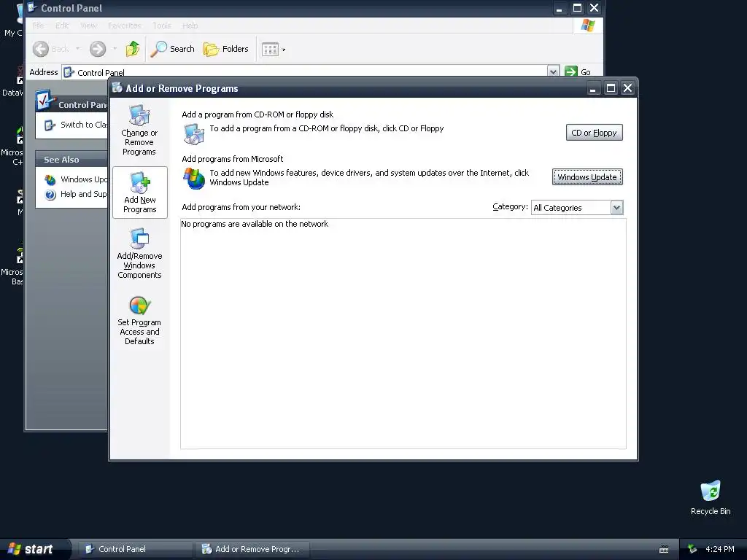Select Change or Remove Programs sidebar icon
Viewport: 747px width, 560px height.
[139, 130]
